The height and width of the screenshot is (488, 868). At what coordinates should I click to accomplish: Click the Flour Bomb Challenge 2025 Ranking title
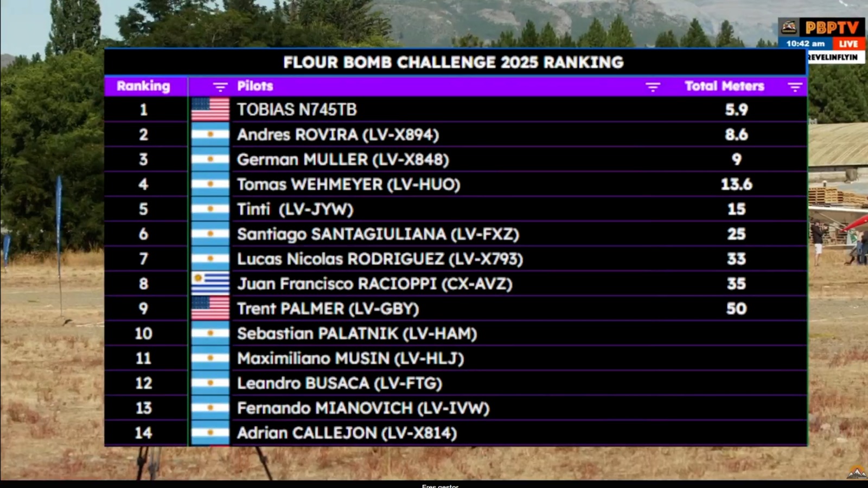click(454, 62)
